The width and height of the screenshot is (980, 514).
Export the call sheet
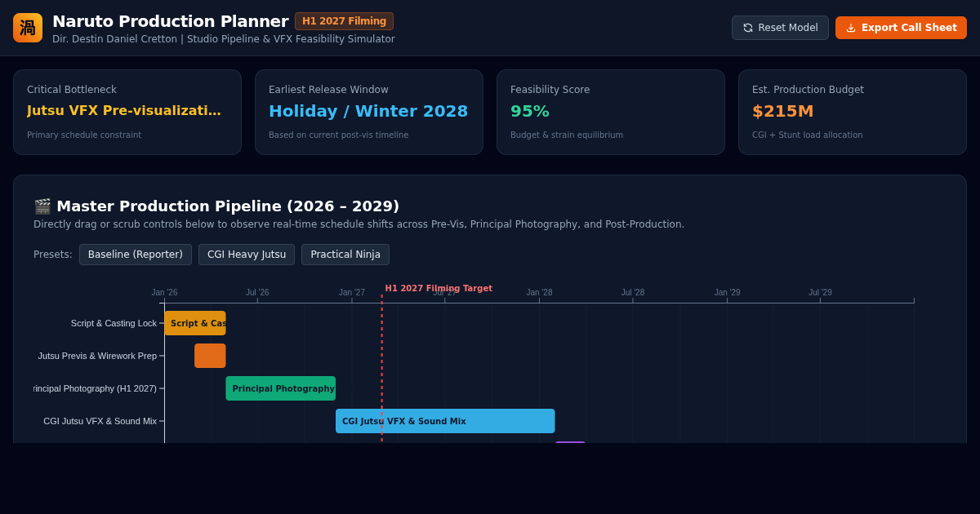click(901, 28)
